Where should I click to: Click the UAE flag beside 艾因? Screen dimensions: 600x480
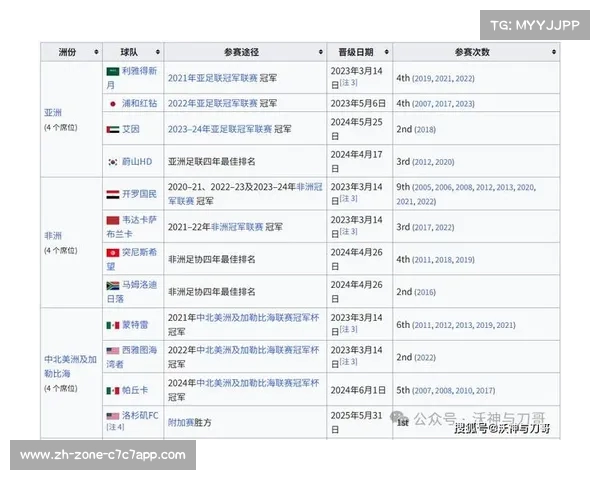pyautogui.click(x=113, y=130)
